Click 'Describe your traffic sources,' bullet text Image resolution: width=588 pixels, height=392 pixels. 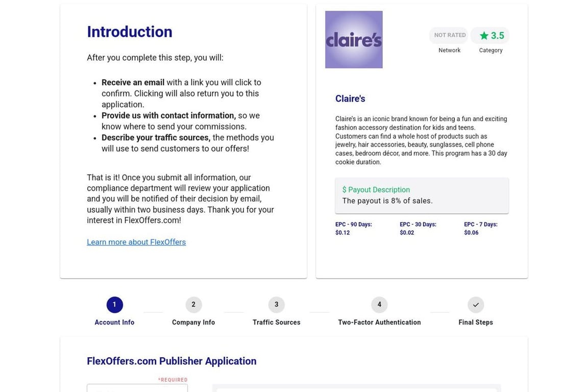tap(156, 138)
